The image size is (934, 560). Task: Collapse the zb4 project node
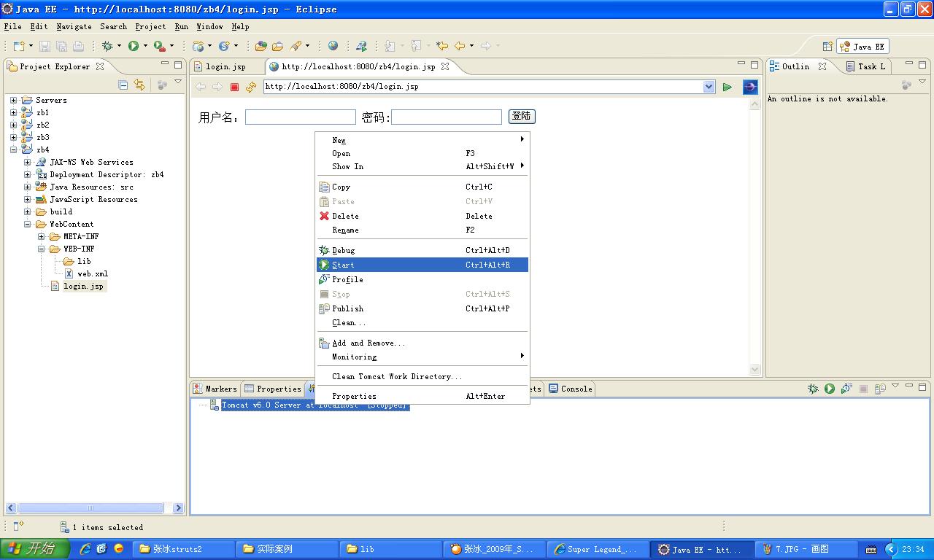(x=13, y=150)
